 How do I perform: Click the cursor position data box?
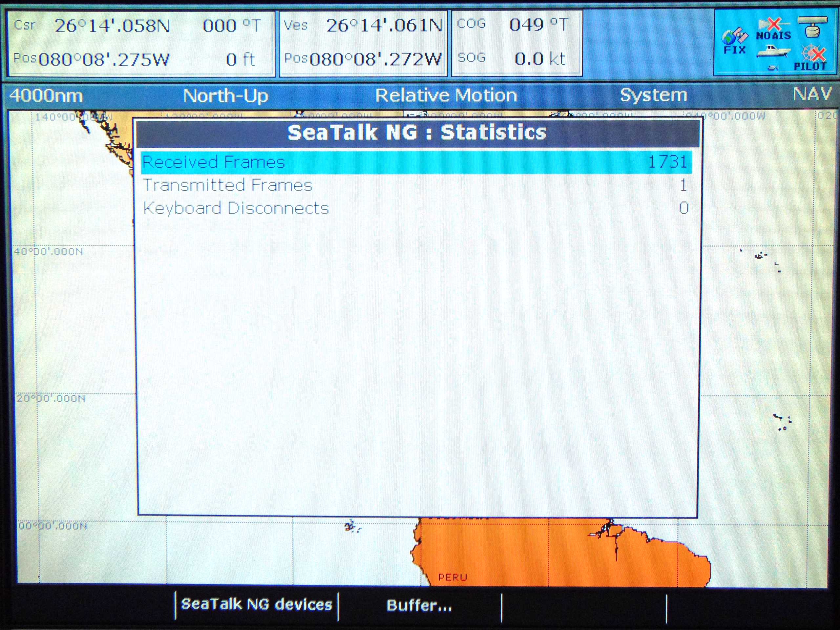click(141, 43)
